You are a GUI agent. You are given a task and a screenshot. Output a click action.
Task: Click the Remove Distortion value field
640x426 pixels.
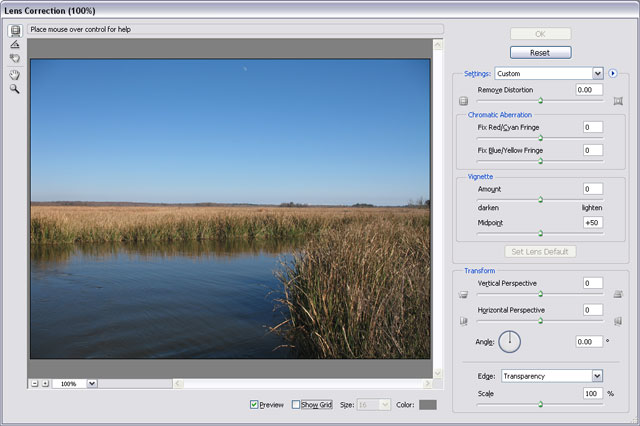589,90
